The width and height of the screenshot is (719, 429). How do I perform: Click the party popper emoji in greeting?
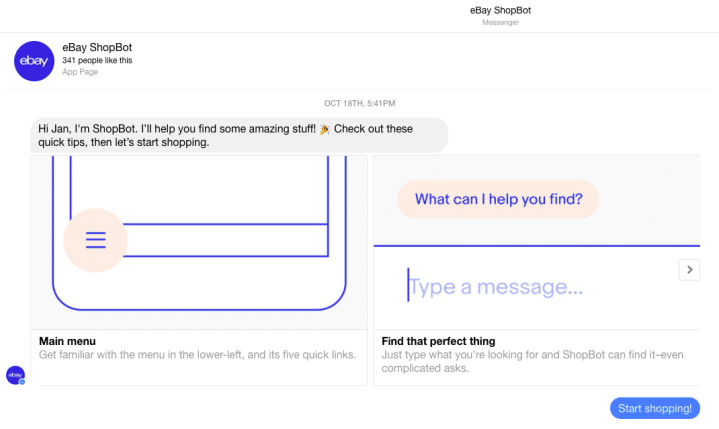tap(325, 129)
